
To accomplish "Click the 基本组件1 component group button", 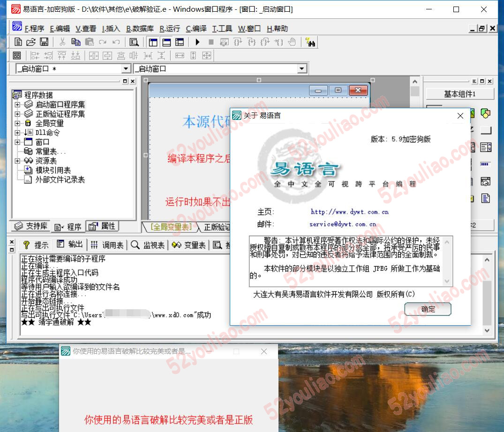I will click(459, 94).
